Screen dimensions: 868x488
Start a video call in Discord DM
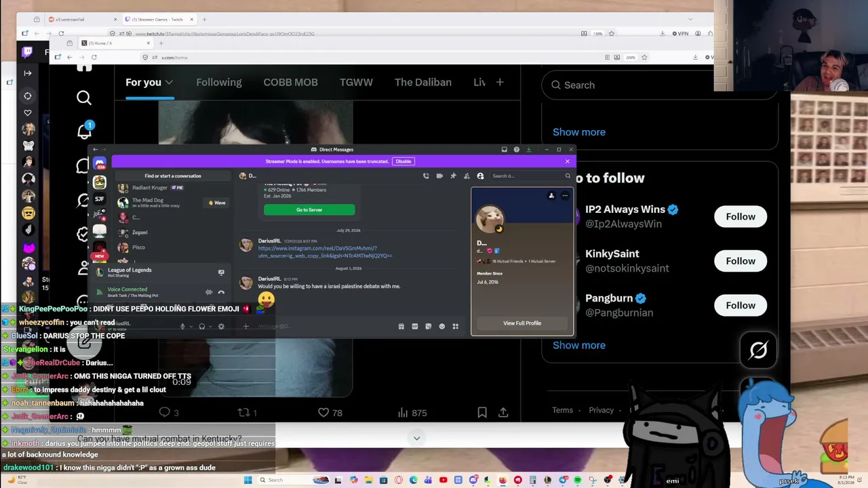(x=439, y=176)
